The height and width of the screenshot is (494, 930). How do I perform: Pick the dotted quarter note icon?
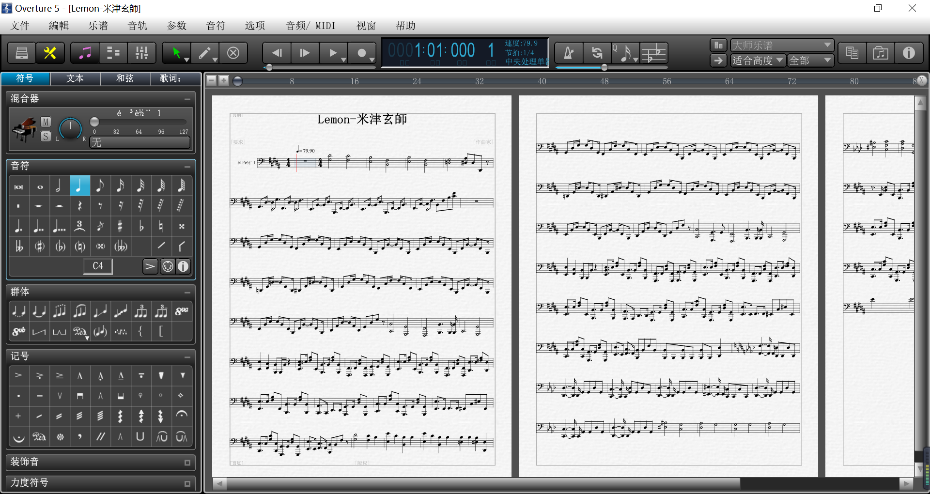19,226
